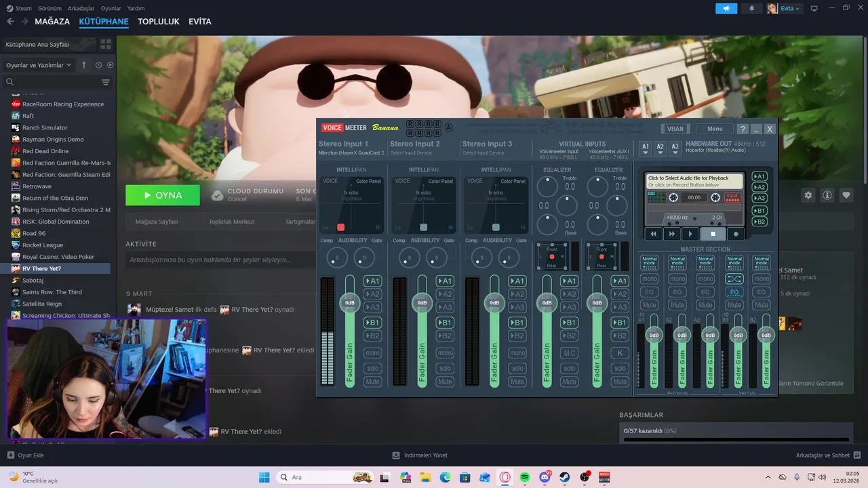This screenshot has width=868, height=488.
Task: Toggle EQ on the B1 master bus
Action: [734, 292]
